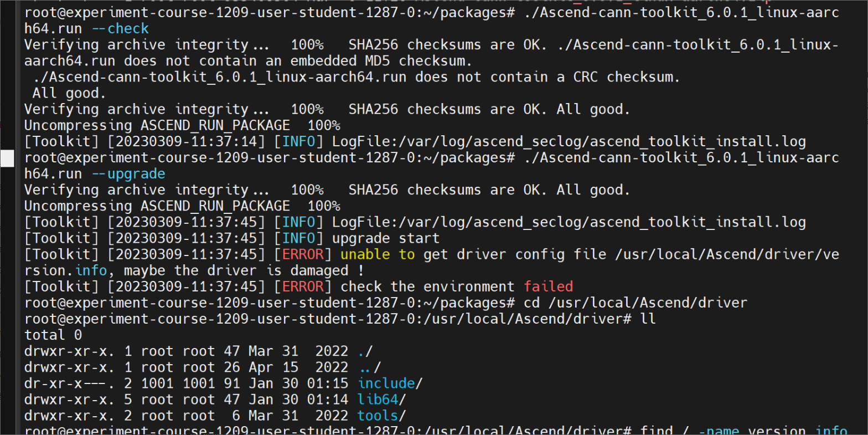The image size is (868, 435).
Task: Click the 'll' command text
Action: [x=648, y=319]
